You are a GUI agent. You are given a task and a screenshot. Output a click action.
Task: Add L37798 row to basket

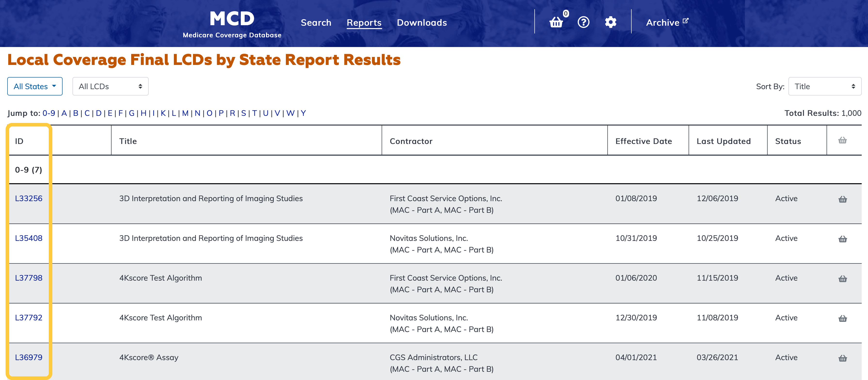[x=842, y=279]
